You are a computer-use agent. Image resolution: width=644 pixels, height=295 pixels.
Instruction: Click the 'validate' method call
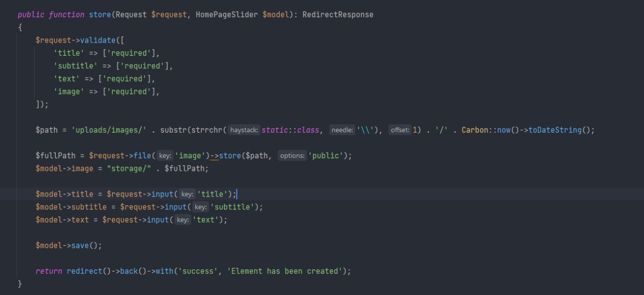coord(98,40)
